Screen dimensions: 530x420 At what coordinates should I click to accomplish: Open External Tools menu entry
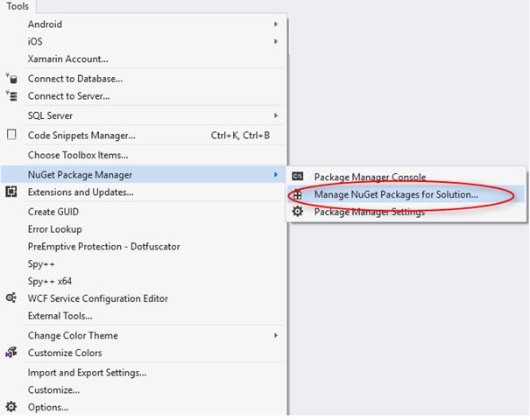click(144, 316)
